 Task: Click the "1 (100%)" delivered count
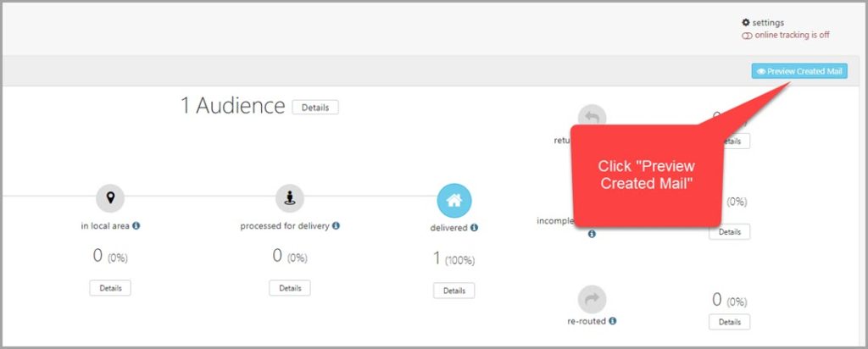click(x=454, y=259)
